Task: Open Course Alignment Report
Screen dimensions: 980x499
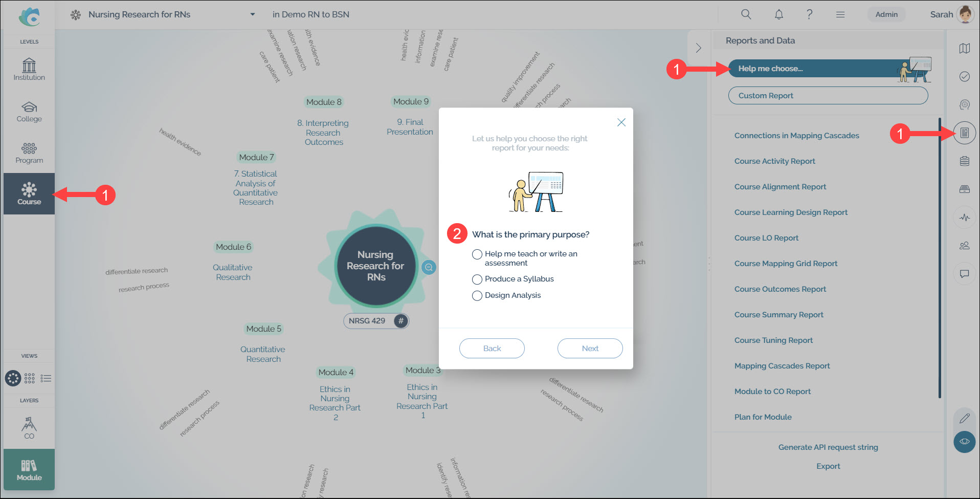Action: (780, 187)
